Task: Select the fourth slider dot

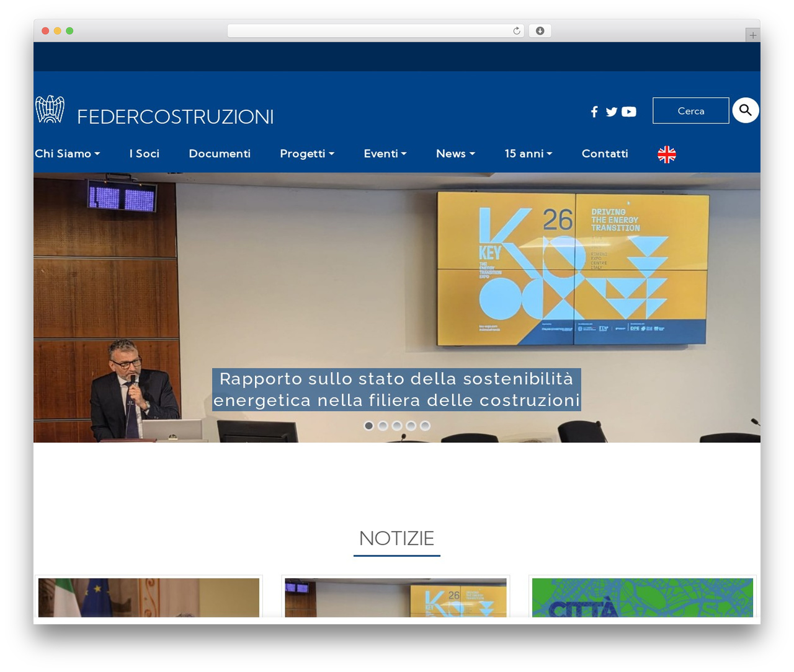Action: click(x=411, y=425)
